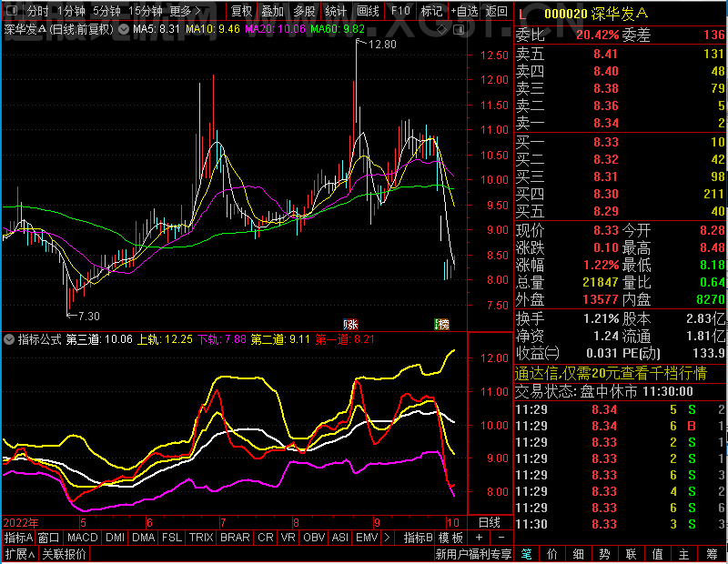This screenshot has width=728, height=564.
Task: Click the 7.30 low price label
Action: click(x=88, y=317)
